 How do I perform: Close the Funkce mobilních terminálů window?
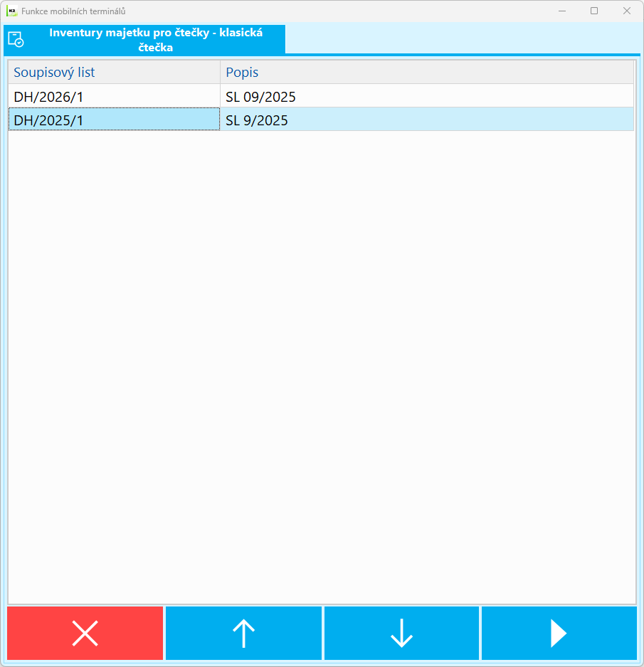(626, 11)
